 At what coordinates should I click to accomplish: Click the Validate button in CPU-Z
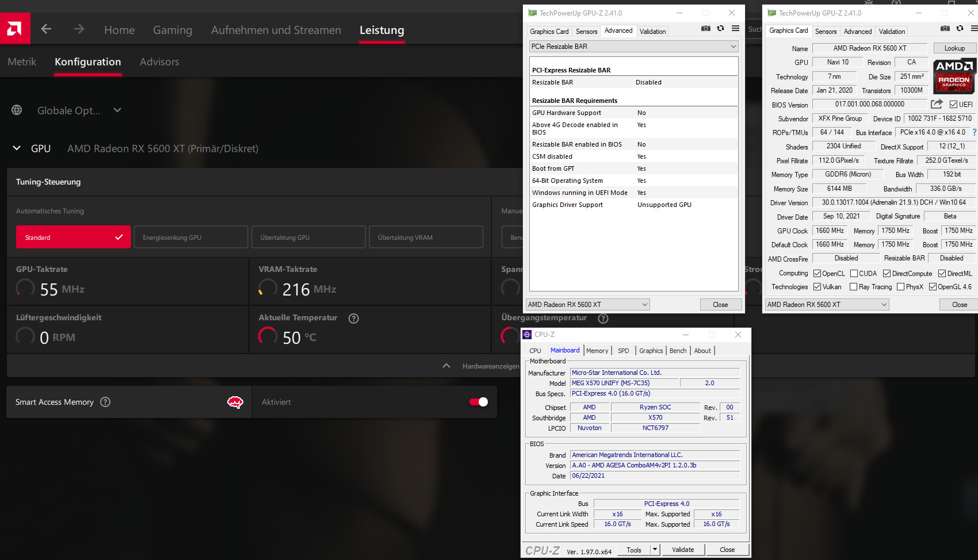point(683,550)
